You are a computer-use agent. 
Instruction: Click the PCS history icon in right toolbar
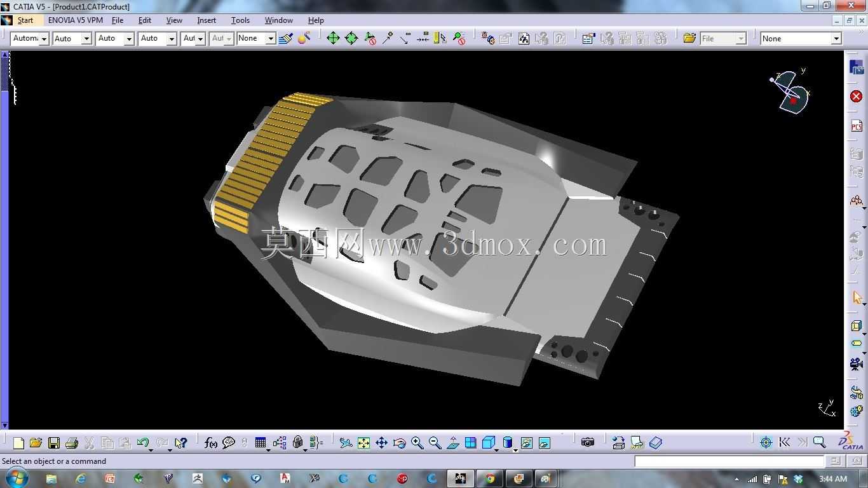(856, 126)
